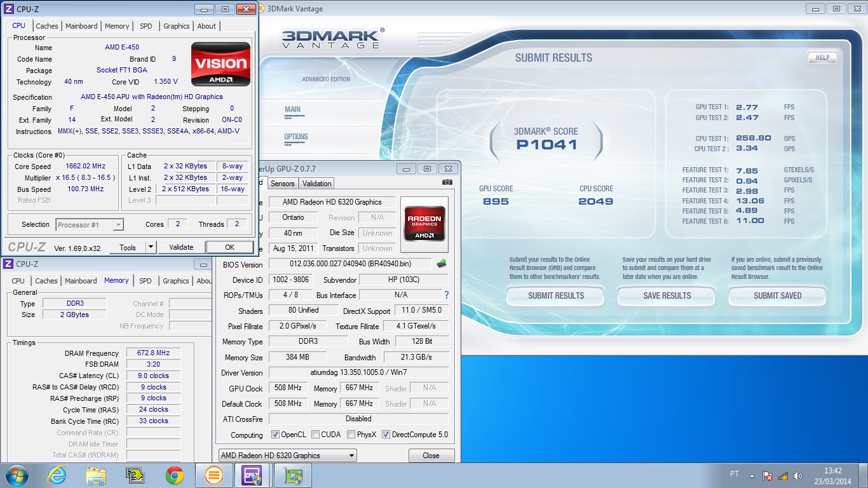Open Windows Explorer from the taskbar
This screenshot has width=868, height=488.
point(96,475)
